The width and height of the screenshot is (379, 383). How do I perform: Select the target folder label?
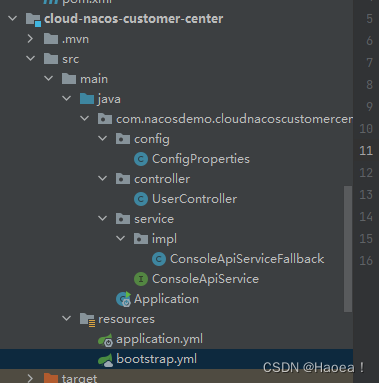click(x=79, y=378)
